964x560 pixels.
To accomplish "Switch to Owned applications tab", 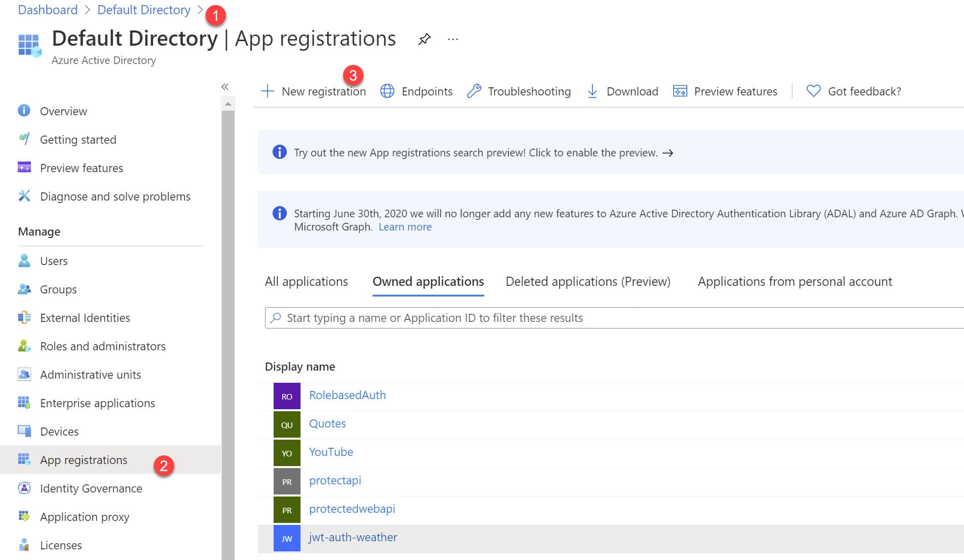I will click(428, 282).
